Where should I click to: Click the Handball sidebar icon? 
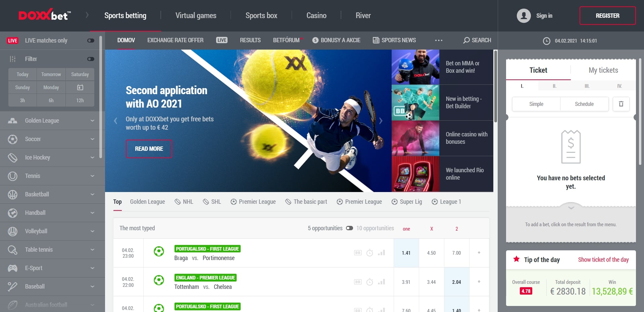point(12,213)
